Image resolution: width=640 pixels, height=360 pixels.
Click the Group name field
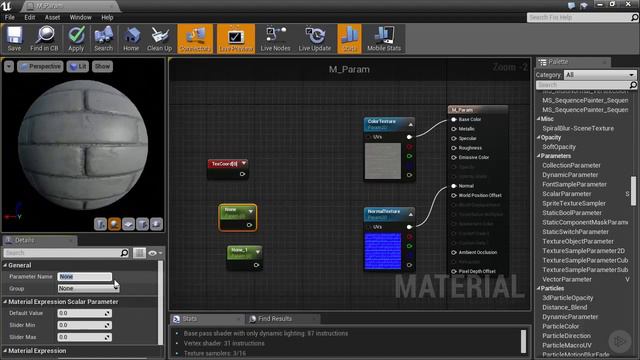(88, 289)
